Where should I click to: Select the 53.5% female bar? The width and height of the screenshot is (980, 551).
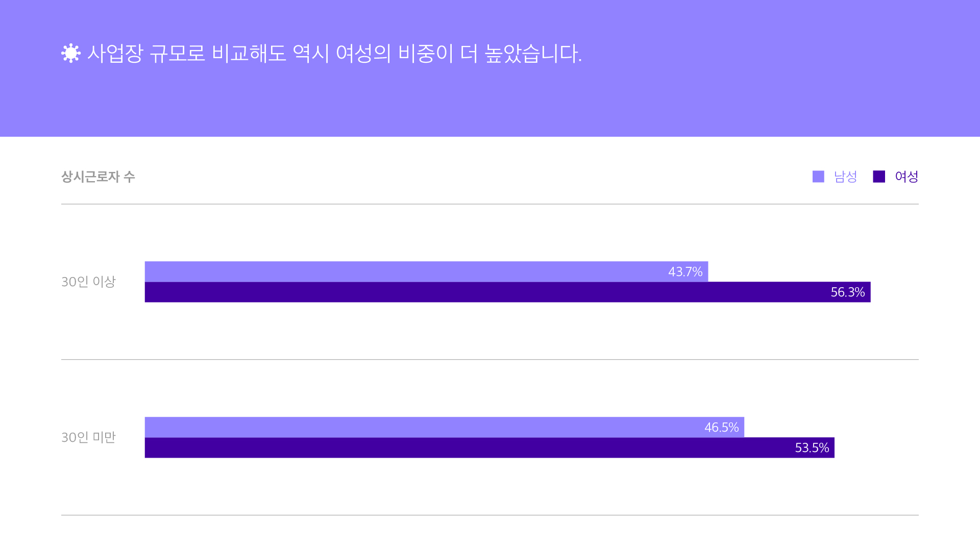[489, 447]
